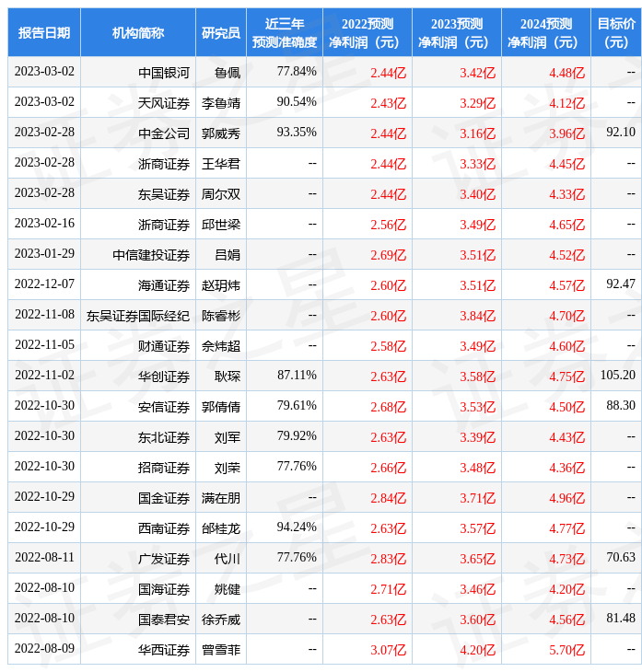
Task: Select analyst 徐乔威 from 国泰君安
Action: [221, 620]
